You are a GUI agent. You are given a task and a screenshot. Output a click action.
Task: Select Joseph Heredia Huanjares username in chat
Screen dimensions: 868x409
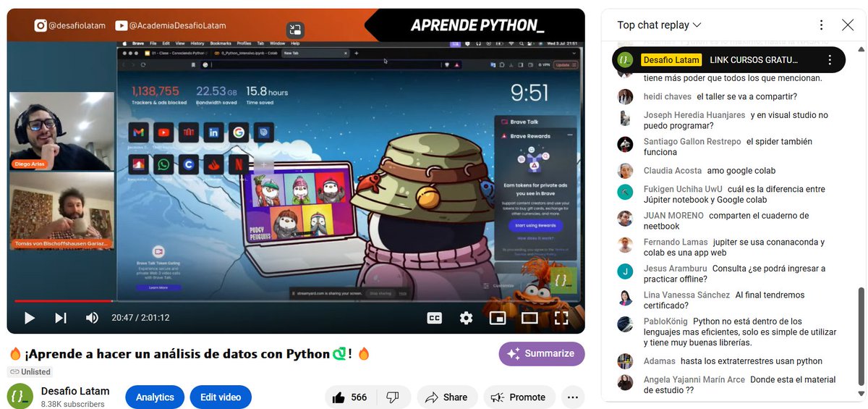click(x=694, y=115)
